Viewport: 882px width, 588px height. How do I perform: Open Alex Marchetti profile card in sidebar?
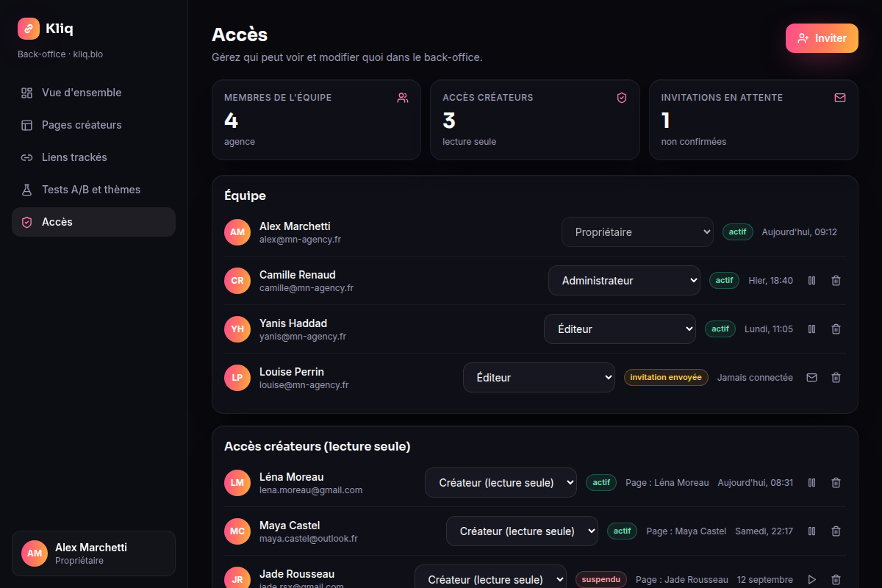point(93,553)
